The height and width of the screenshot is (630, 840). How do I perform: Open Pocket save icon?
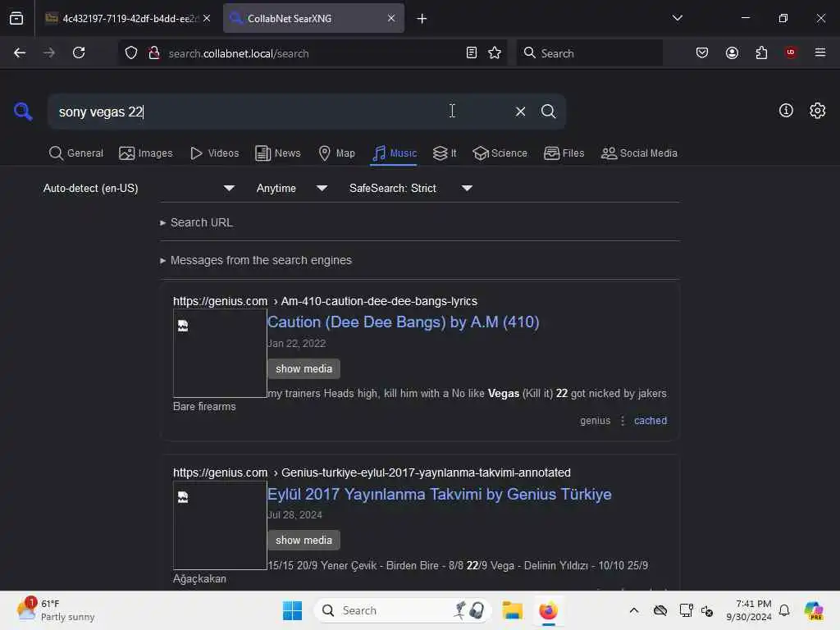(702, 52)
